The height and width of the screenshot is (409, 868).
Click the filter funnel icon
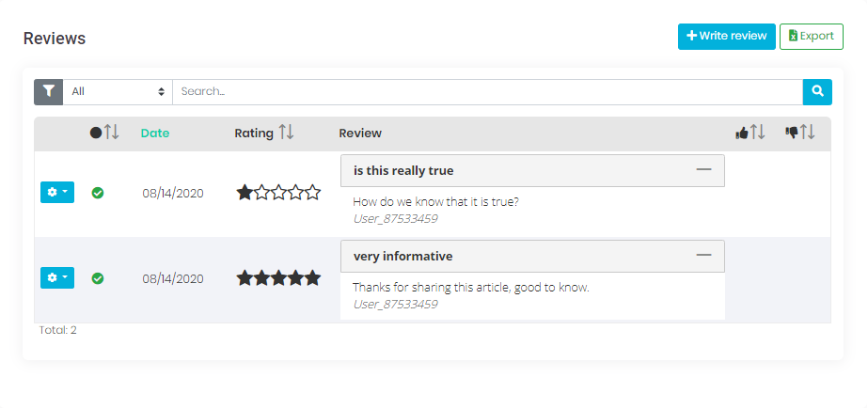(x=48, y=91)
